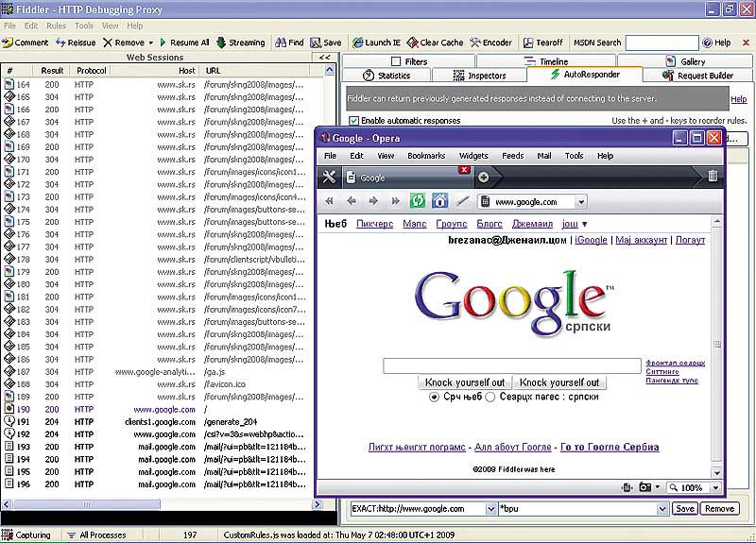
Task: Open Opera Bookmarks menu
Action: (x=426, y=156)
